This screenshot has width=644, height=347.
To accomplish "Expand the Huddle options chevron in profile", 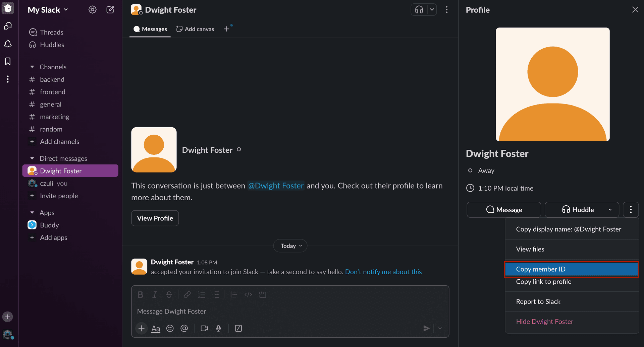I will 610,210.
